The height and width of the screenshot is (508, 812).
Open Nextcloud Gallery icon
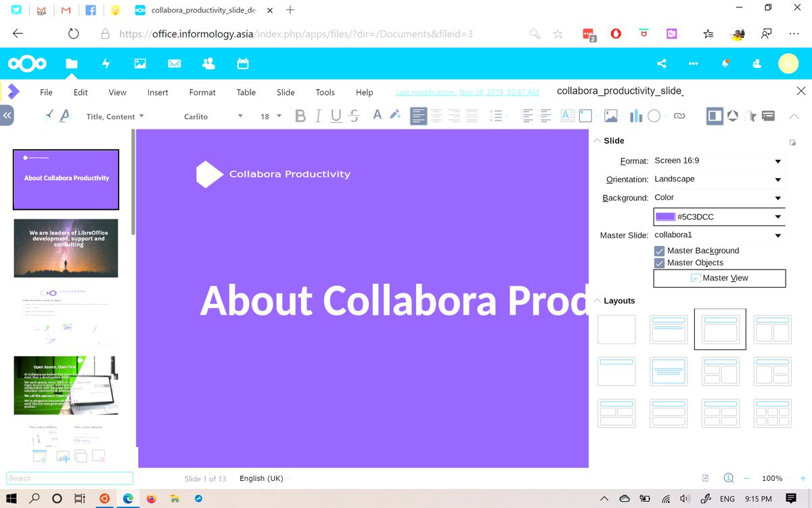tap(140, 64)
